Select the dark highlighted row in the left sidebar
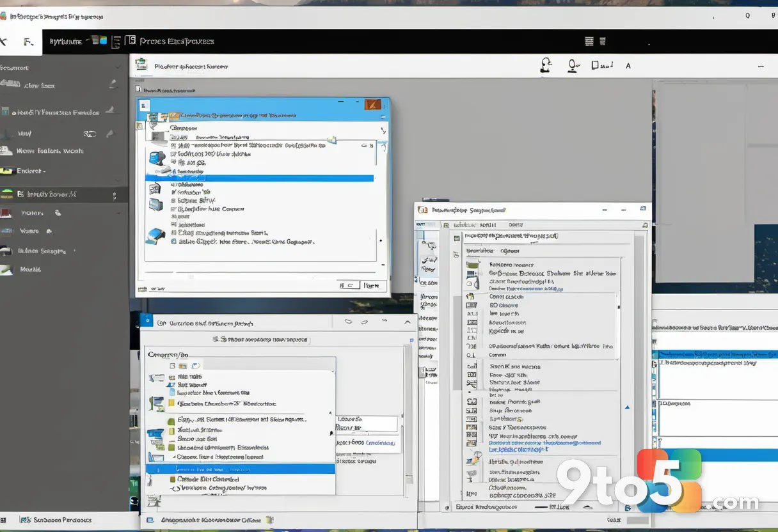Screen dimensions: 778x532 coord(64,194)
